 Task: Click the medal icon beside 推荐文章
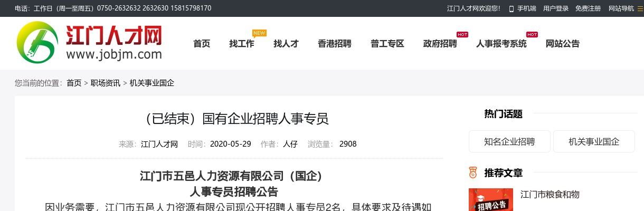click(473, 172)
